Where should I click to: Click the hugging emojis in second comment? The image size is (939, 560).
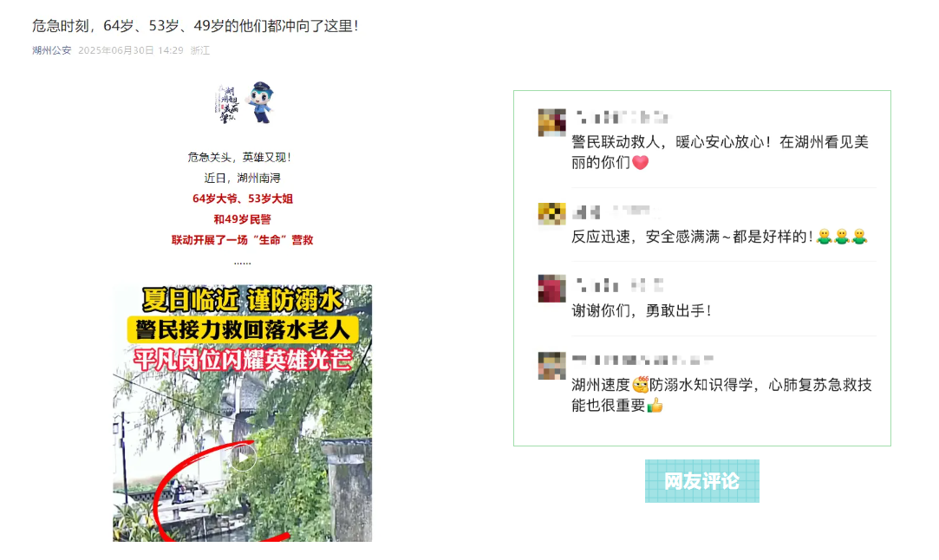coord(841,237)
